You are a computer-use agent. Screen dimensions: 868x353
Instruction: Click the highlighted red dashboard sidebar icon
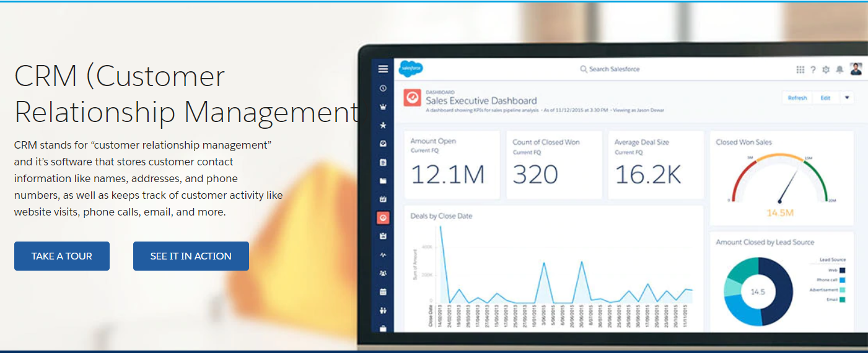coord(383,217)
